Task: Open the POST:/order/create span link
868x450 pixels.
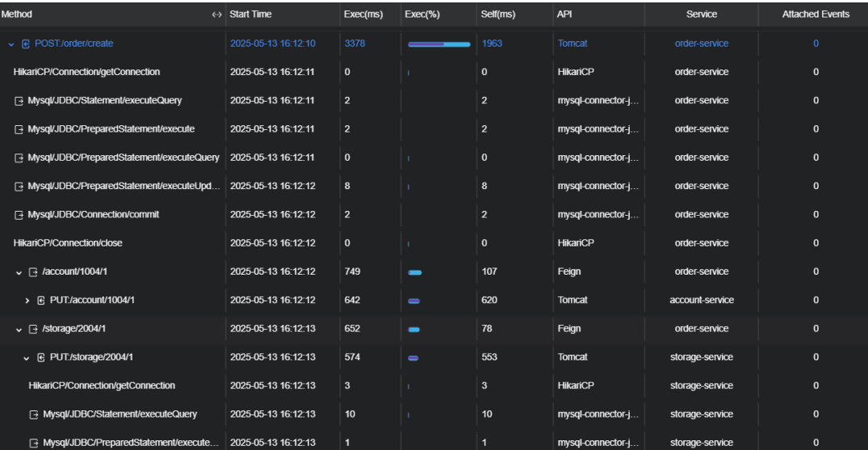Action: 73,44
